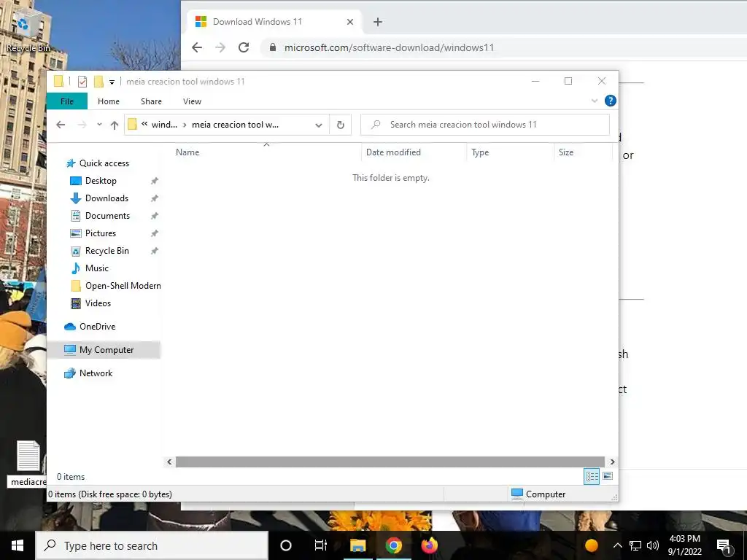Viewport: 747px width, 560px height.
Task: Click the pin icon beside Downloads
Action: tap(155, 198)
